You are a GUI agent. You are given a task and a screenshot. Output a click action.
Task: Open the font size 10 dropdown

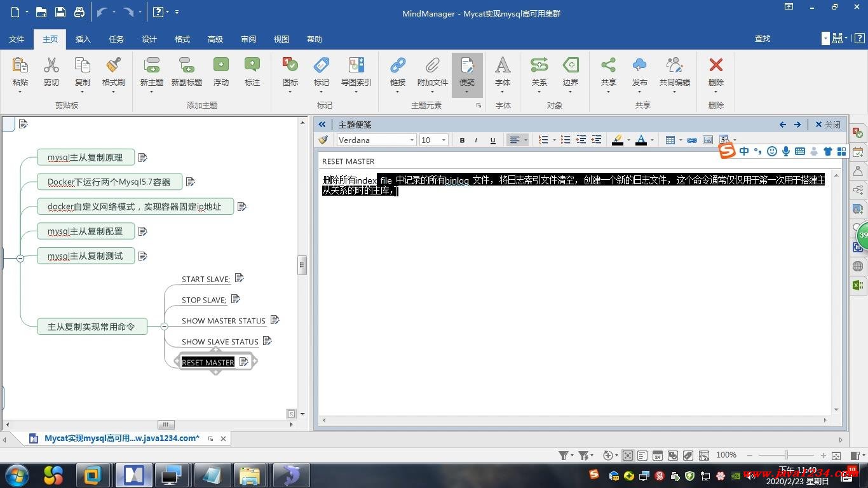click(x=444, y=140)
